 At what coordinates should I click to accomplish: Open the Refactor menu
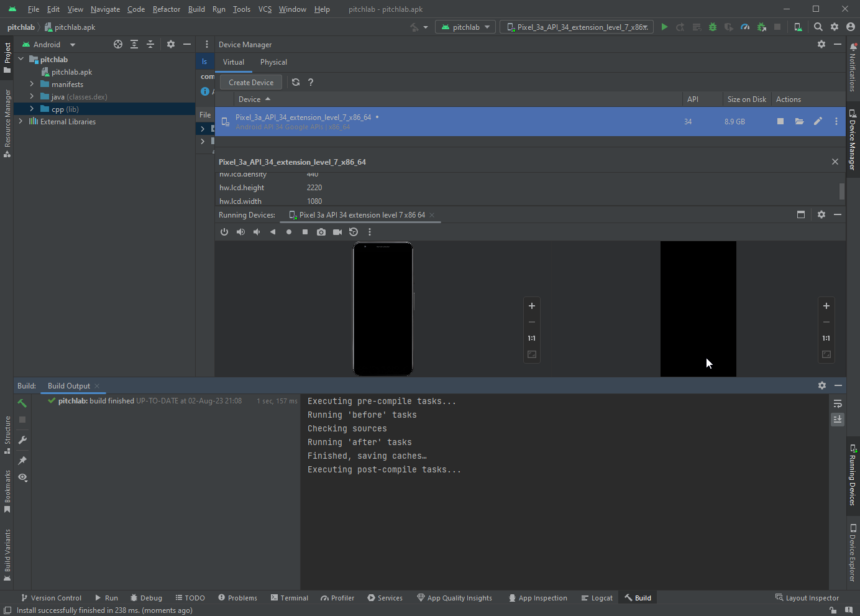[x=166, y=9]
